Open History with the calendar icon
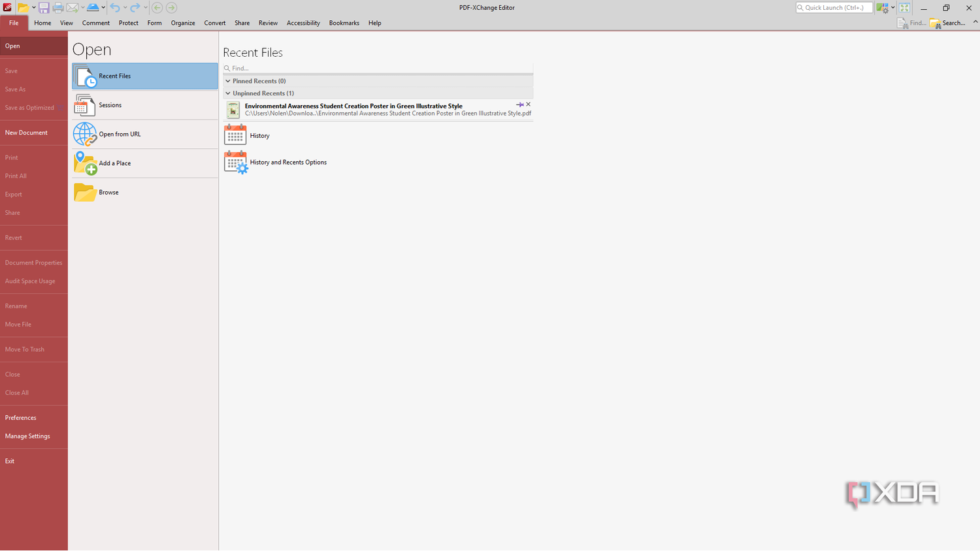 (235, 134)
